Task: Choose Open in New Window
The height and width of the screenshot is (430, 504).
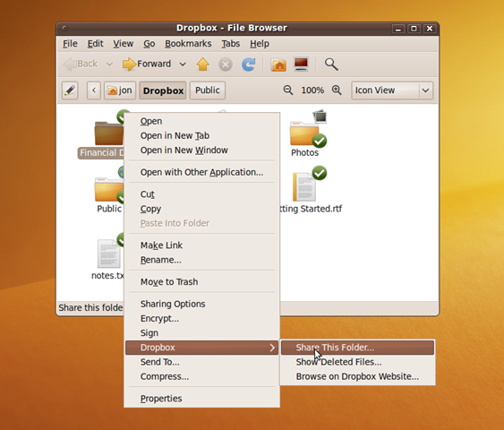Action: click(x=201, y=150)
